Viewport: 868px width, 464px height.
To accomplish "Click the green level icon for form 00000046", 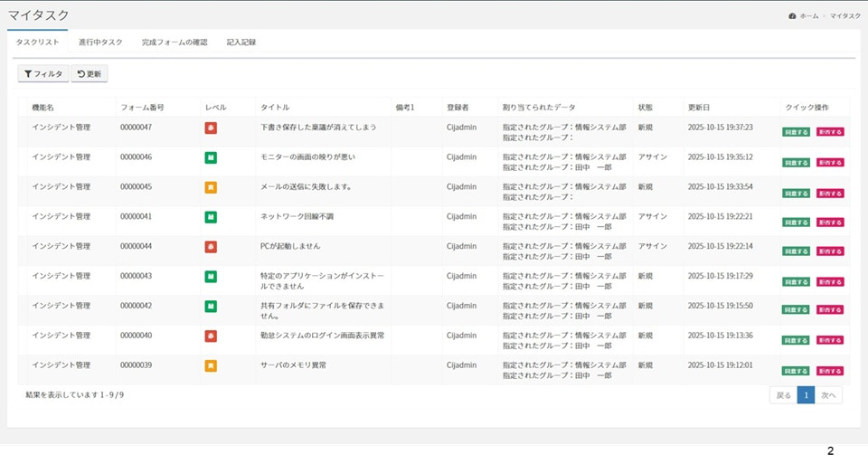I will [x=211, y=157].
